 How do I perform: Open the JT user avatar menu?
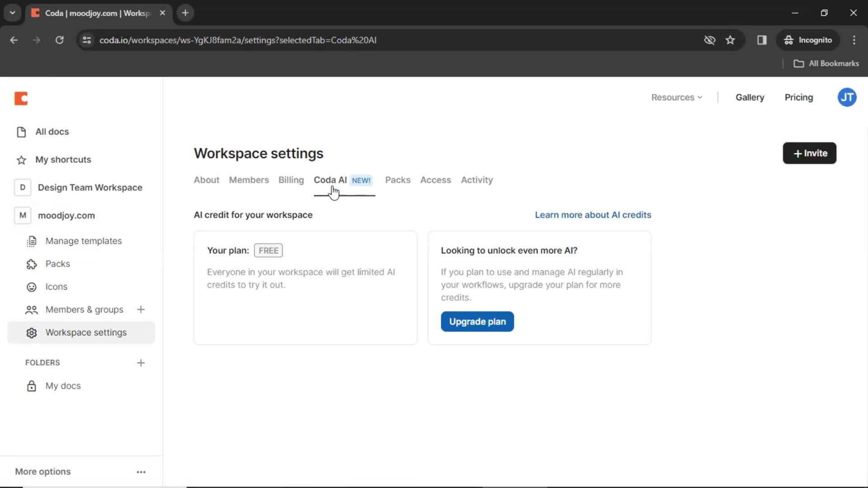(x=847, y=97)
